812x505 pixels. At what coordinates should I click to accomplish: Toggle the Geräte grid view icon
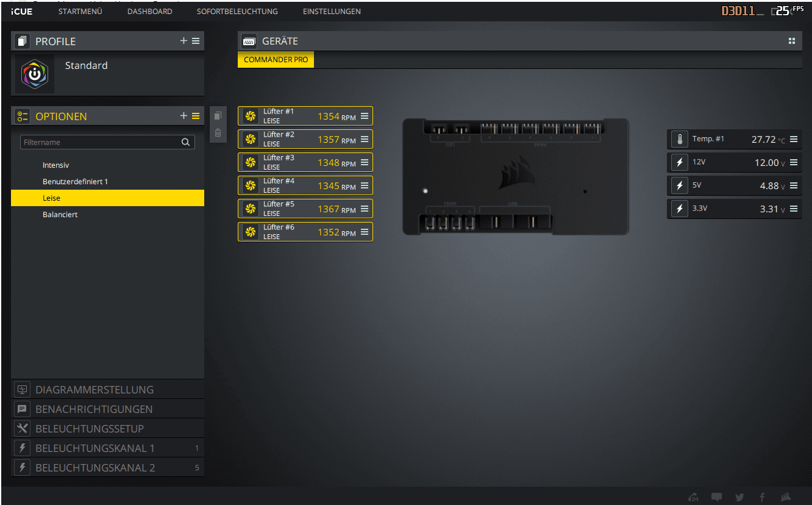tap(791, 41)
